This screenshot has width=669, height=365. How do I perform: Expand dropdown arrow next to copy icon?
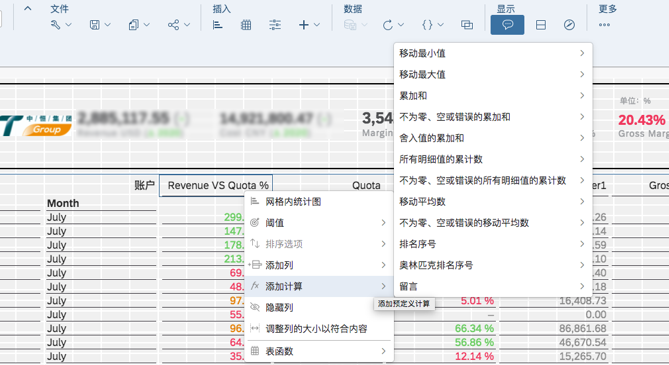point(147,25)
